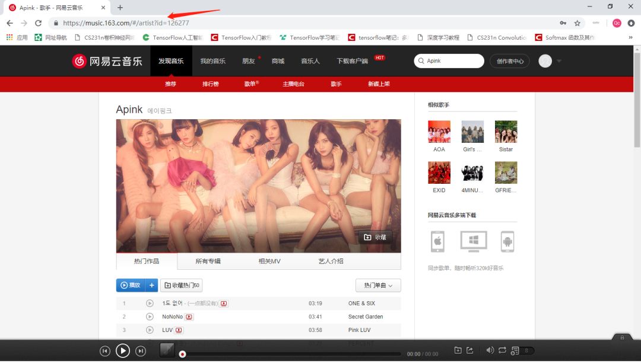Open the volume control speaker icon

click(490, 350)
